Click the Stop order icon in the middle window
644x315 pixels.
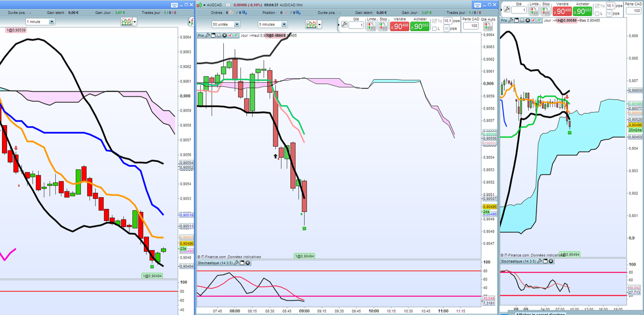(x=383, y=25)
